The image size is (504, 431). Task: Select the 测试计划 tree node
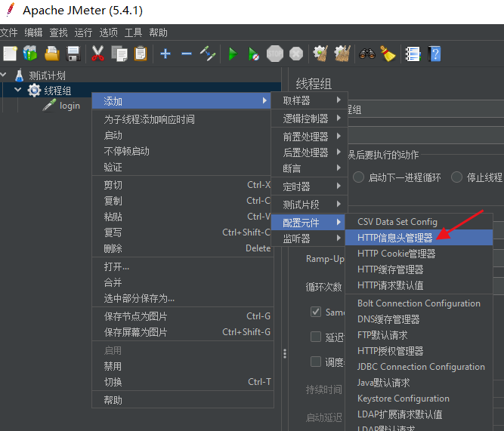(47, 75)
